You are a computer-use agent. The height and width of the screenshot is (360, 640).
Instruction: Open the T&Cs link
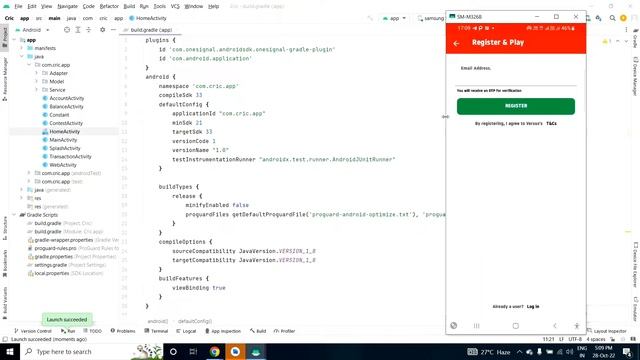pos(551,123)
